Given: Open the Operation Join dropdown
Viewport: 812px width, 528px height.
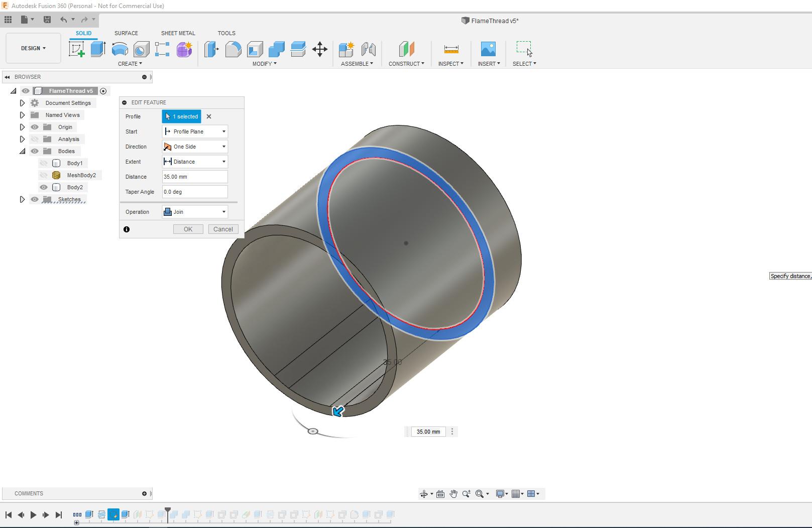Looking at the screenshot, I should coord(195,212).
